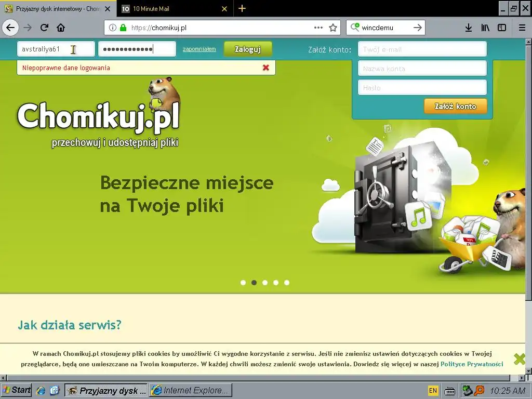The width and height of the screenshot is (532, 399).
Task: Click the network tray icon
Action: point(467,391)
